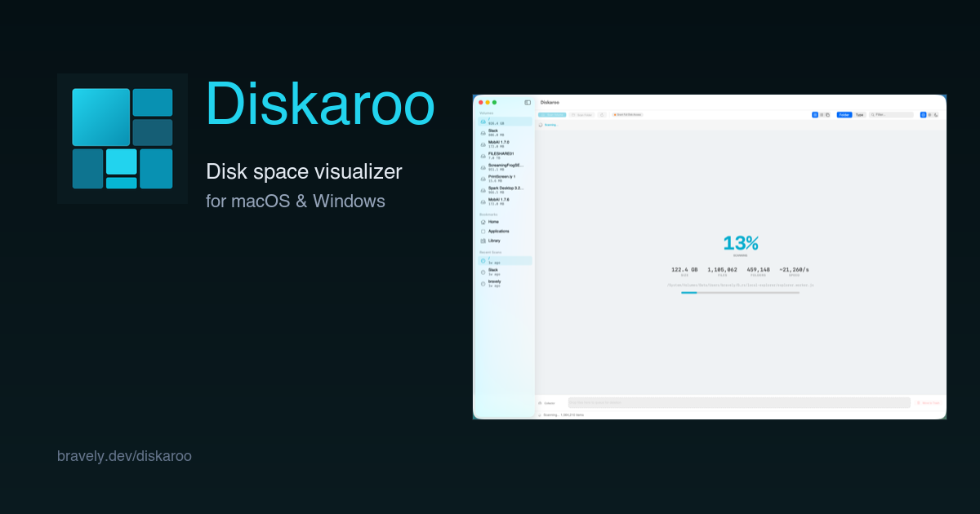Click the Scan Volume button
Image resolution: width=980 pixels, height=514 pixels.
point(552,115)
